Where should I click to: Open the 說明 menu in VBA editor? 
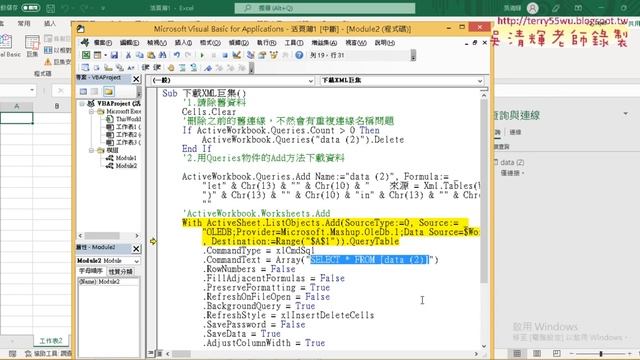384,42
